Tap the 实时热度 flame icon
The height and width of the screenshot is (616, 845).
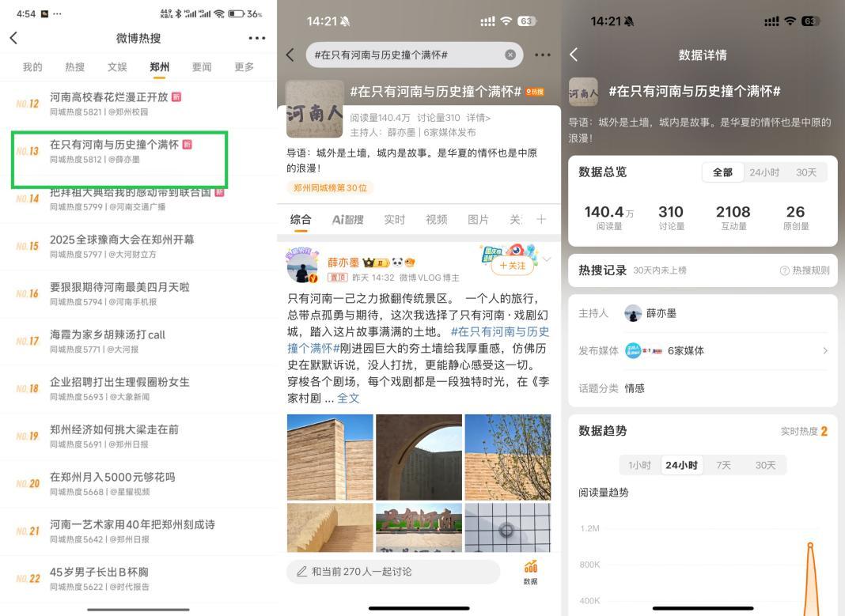coord(824,431)
